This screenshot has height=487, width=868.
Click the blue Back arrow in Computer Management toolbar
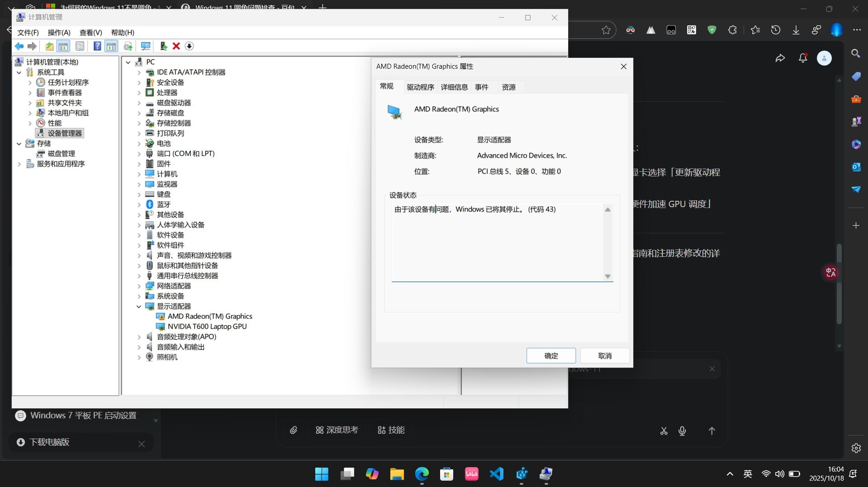pos(19,46)
